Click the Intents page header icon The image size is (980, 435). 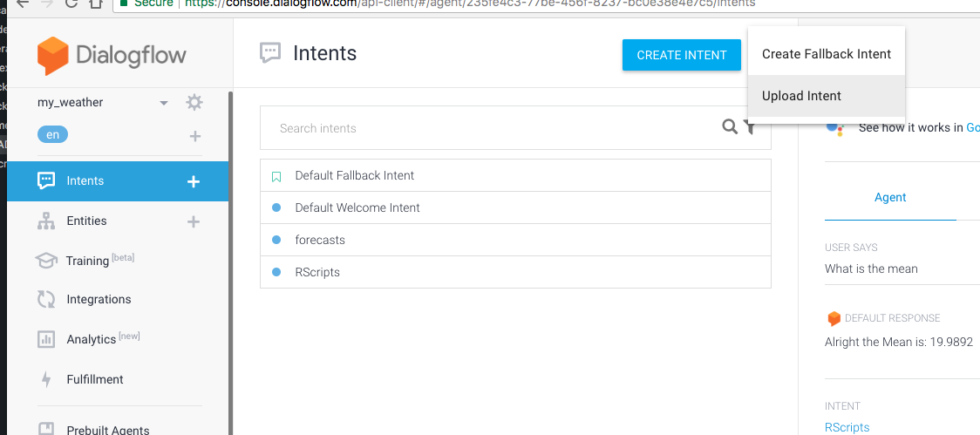pyautogui.click(x=270, y=53)
